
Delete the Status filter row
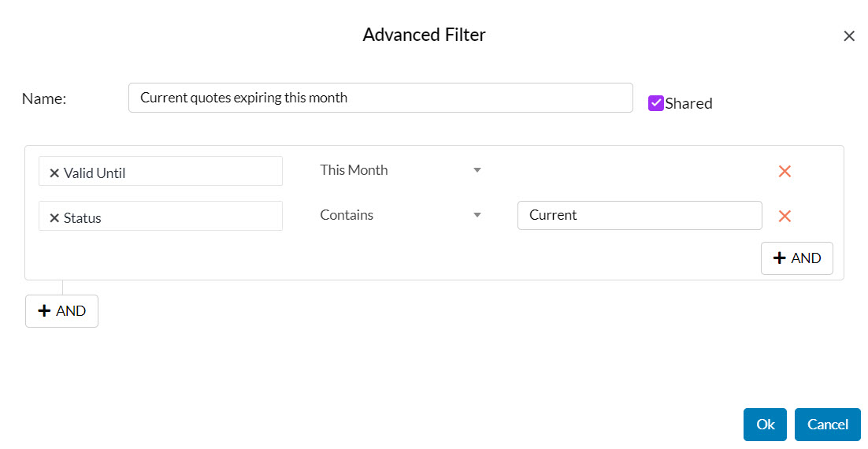785,216
